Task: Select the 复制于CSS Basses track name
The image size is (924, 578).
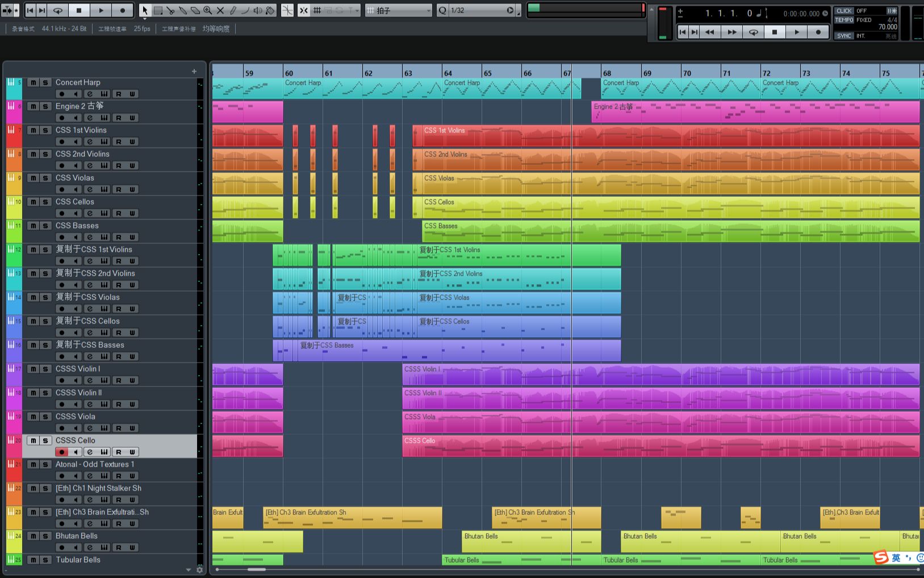Action: (90, 345)
